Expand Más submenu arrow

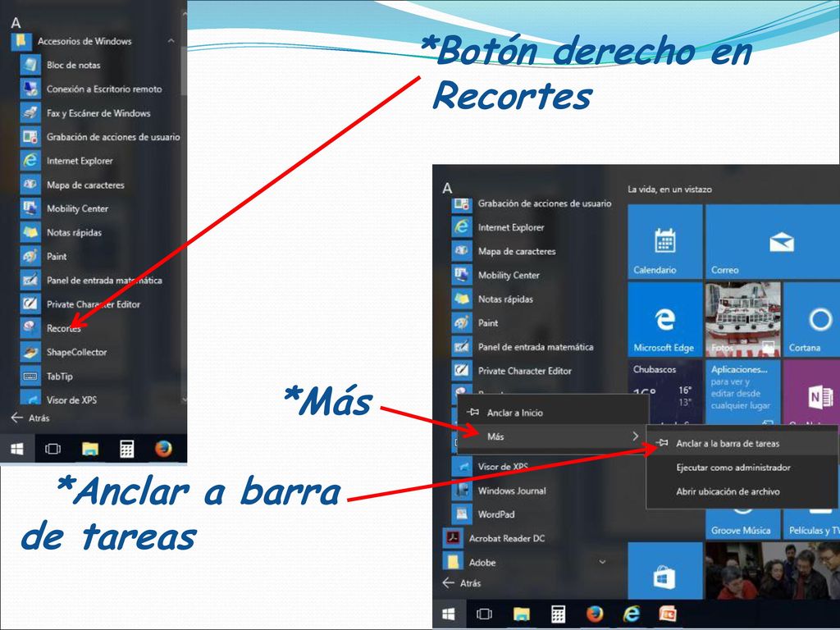636,436
